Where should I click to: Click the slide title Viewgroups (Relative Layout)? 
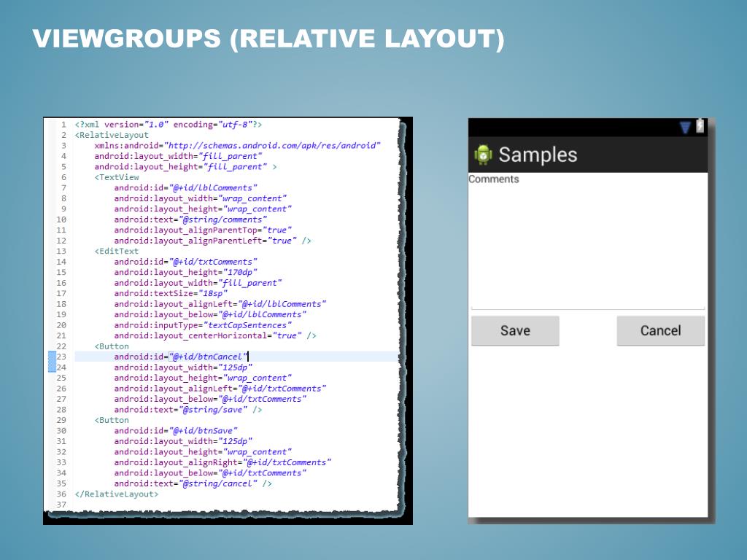click(x=268, y=39)
